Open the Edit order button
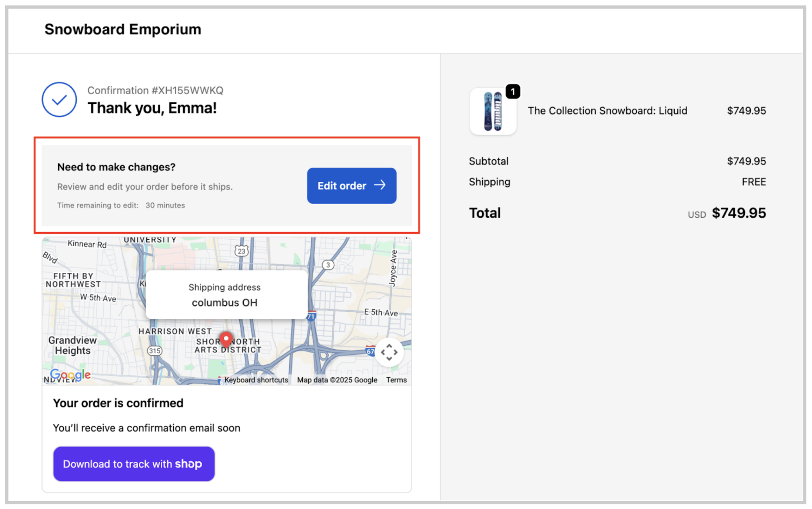 pyautogui.click(x=351, y=186)
